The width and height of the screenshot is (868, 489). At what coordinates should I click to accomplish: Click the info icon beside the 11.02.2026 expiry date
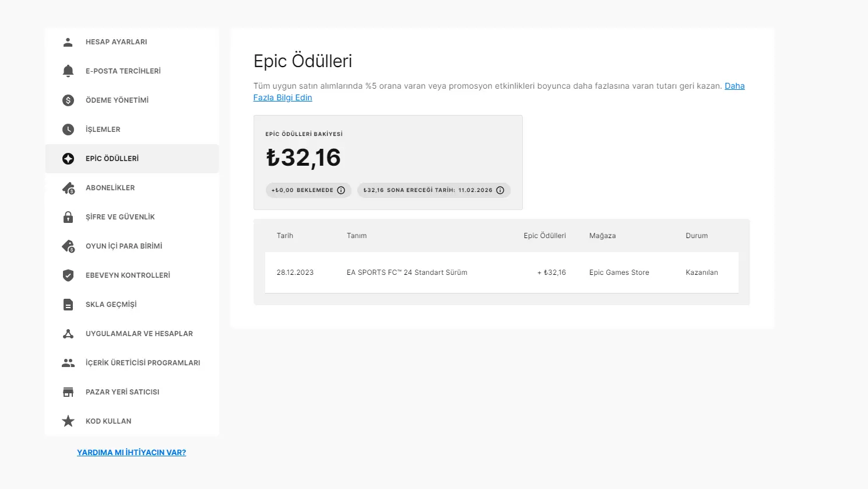(500, 190)
